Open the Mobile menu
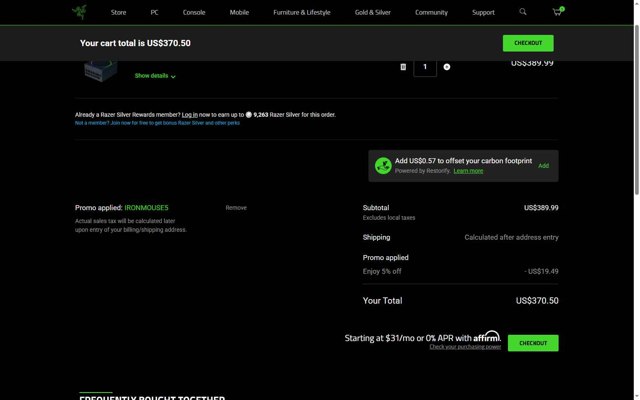This screenshot has width=640, height=400. [239, 12]
